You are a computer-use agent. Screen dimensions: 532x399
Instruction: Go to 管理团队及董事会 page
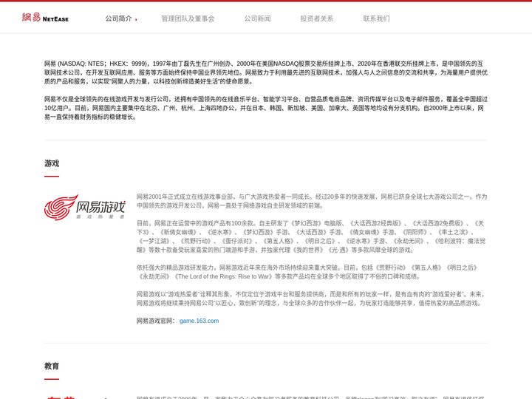click(188, 18)
